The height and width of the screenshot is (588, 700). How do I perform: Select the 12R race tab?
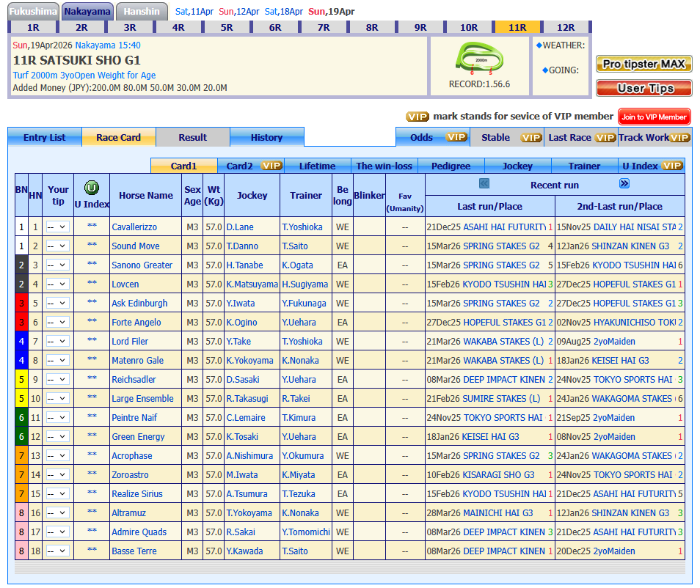point(566,28)
